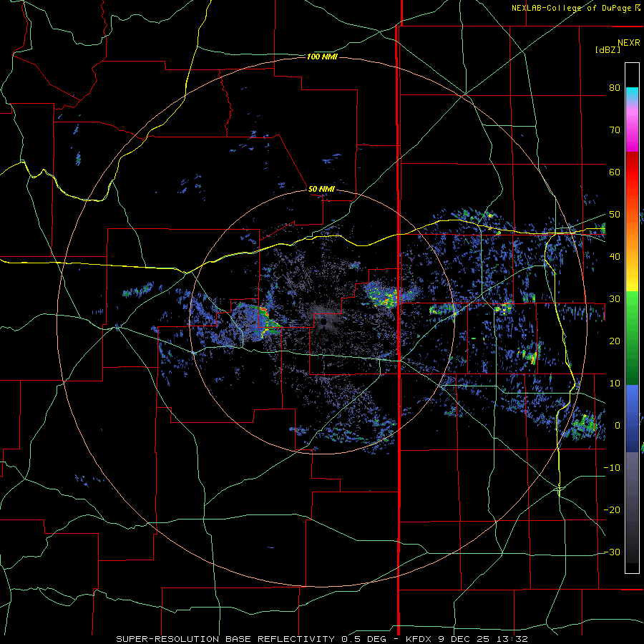Click the 10 value on the dBZ scale
The width and height of the screenshot is (644, 644).
tap(615, 384)
